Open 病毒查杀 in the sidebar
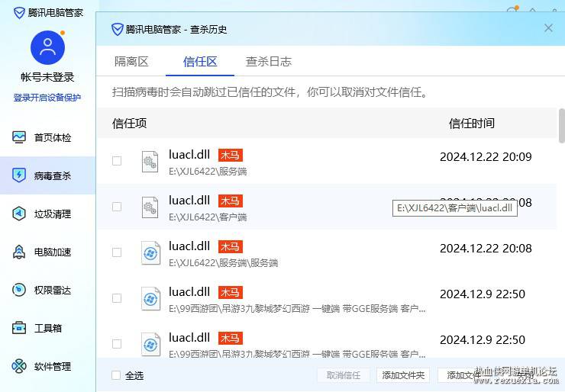Image resolution: width=565 pixels, height=392 pixels. (47, 175)
